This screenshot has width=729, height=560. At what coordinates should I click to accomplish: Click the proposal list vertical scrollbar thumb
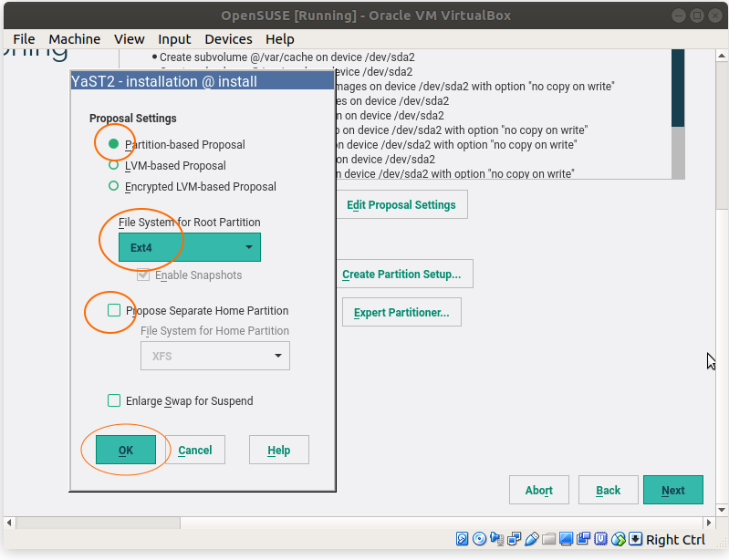click(x=678, y=88)
